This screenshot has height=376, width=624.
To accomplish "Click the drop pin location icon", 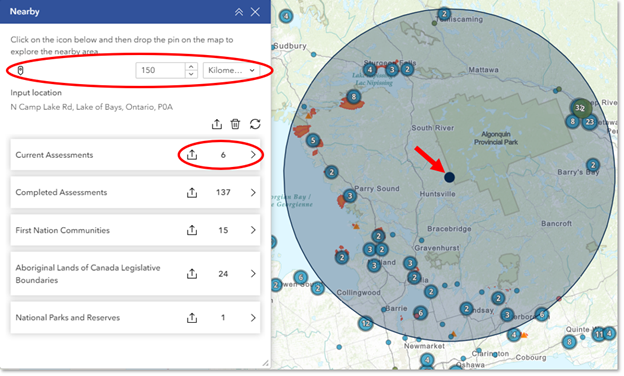I will tap(21, 70).
